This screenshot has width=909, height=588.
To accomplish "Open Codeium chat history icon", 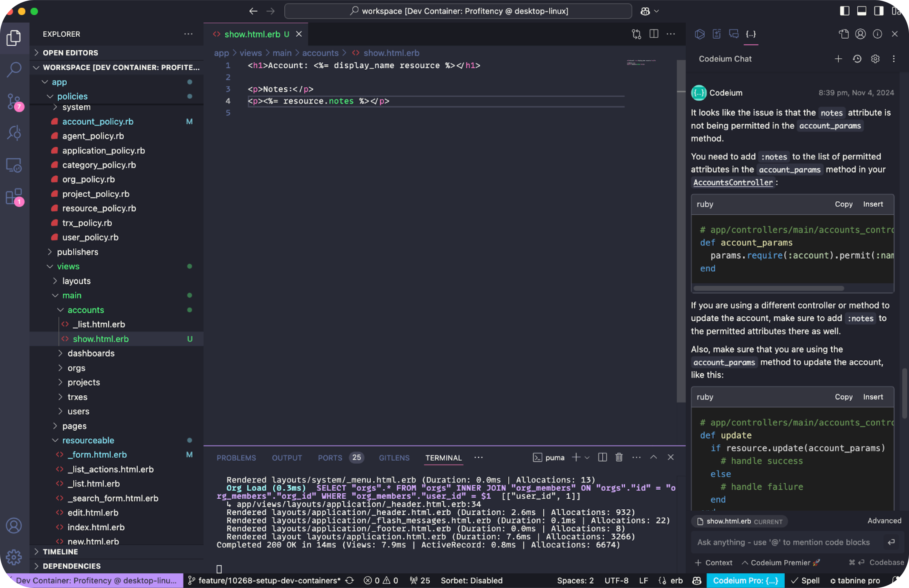I will pos(857,59).
